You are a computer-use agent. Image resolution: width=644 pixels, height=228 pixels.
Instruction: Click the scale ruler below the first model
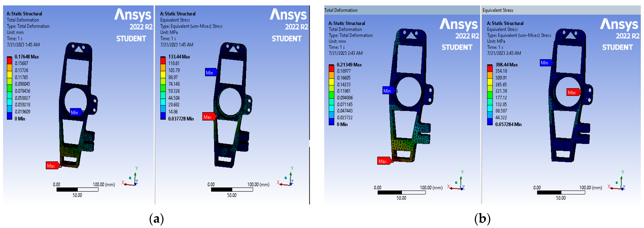click(x=78, y=189)
